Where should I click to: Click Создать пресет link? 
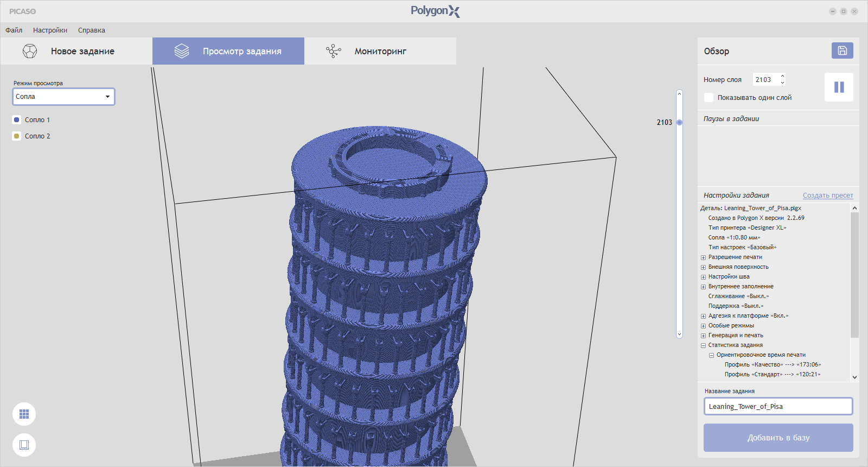click(x=828, y=195)
